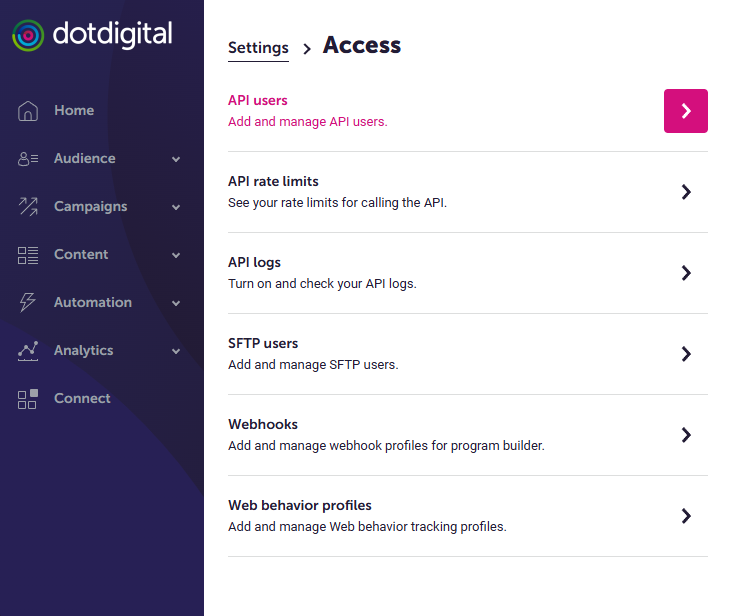This screenshot has height=616, width=743.
Task: Click the pink API users arrow button
Action: [x=686, y=111]
